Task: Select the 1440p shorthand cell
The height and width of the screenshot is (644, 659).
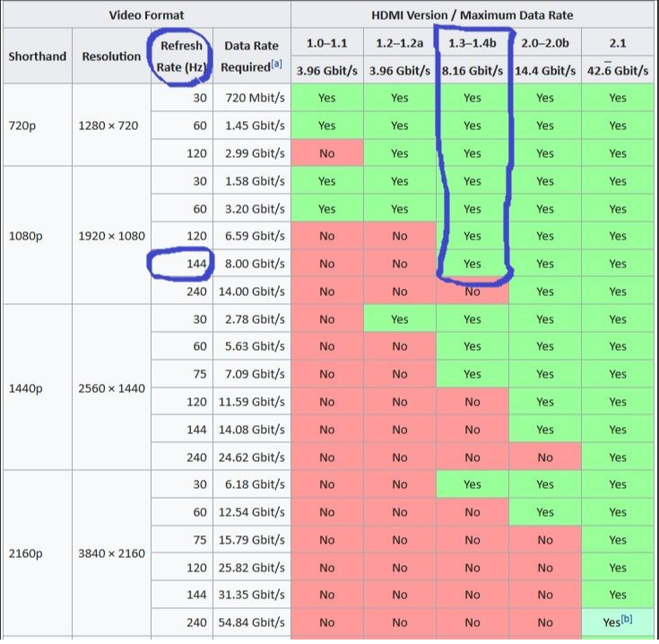Action: (38, 388)
